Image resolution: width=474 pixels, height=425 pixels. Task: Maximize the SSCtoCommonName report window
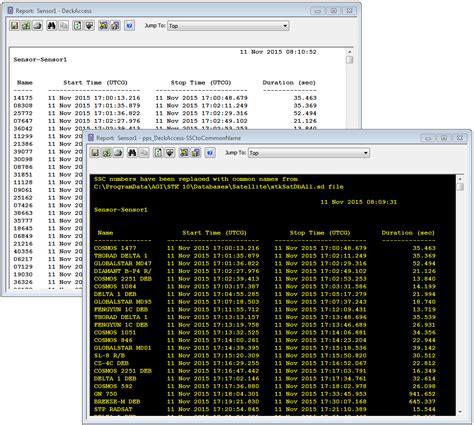pos(444,138)
